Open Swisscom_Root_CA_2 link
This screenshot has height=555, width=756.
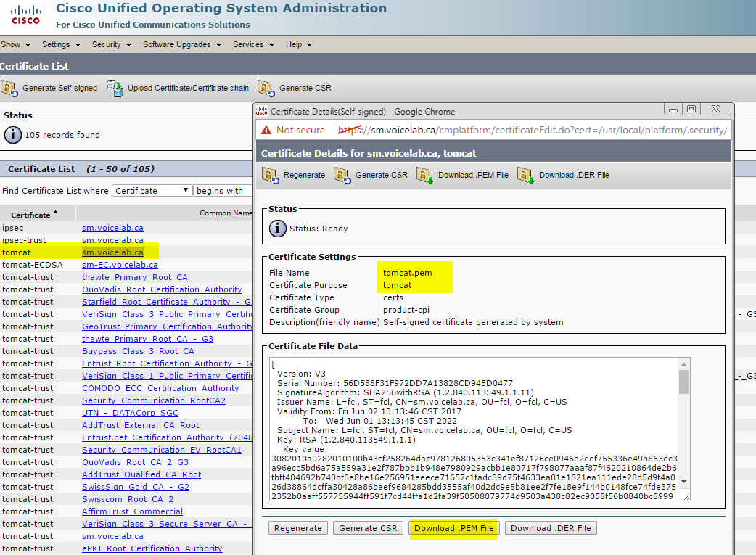pyautogui.click(x=127, y=499)
